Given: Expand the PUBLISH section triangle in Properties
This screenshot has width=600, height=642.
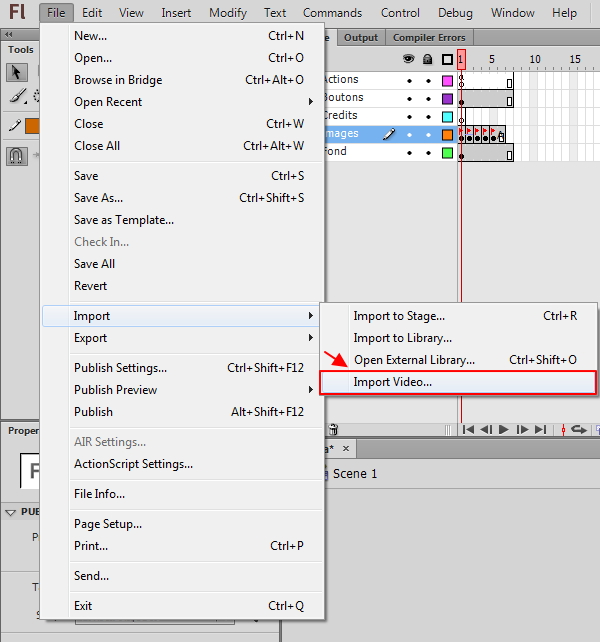Looking at the screenshot, I should [x=10, y=512].
